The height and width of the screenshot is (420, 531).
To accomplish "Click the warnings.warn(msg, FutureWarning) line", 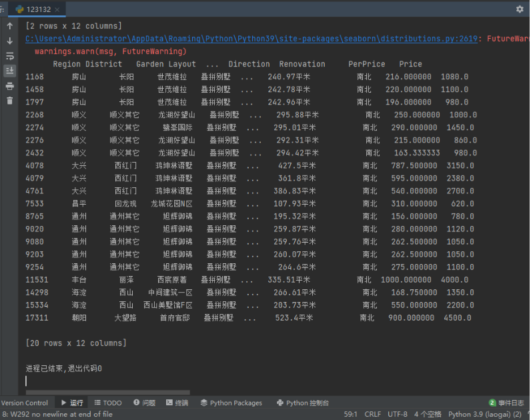I will pyautogui.click(x=110, y=51).
